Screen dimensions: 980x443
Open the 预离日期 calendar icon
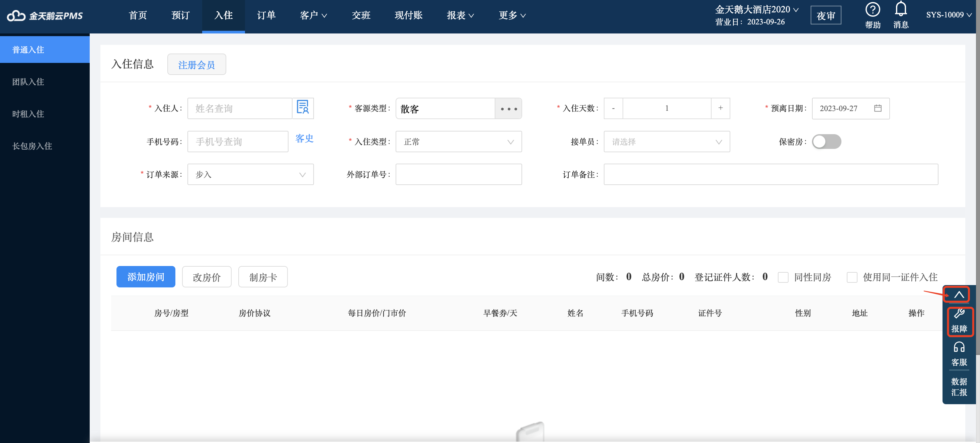pyautogui.click(x=878, y=108)
